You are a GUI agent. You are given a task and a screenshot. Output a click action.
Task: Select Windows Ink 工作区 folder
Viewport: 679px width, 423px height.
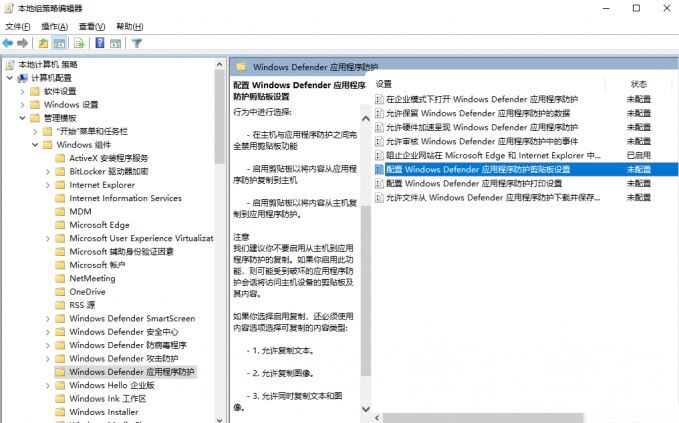pos(107,399)
